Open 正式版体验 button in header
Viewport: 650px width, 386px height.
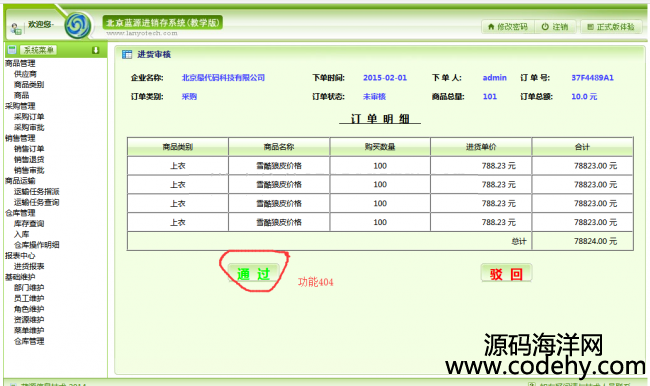coord(611,27)
